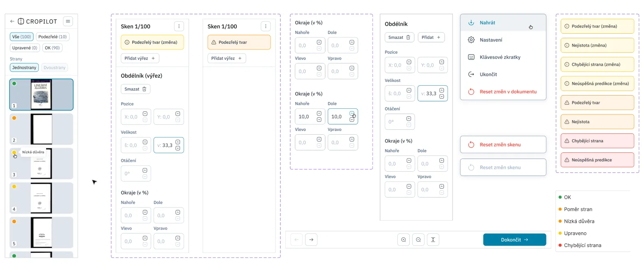Viewport: 644px width, 280px height.
Task: Click the "Upraveno" legend entry
Action: click(572, 233)
